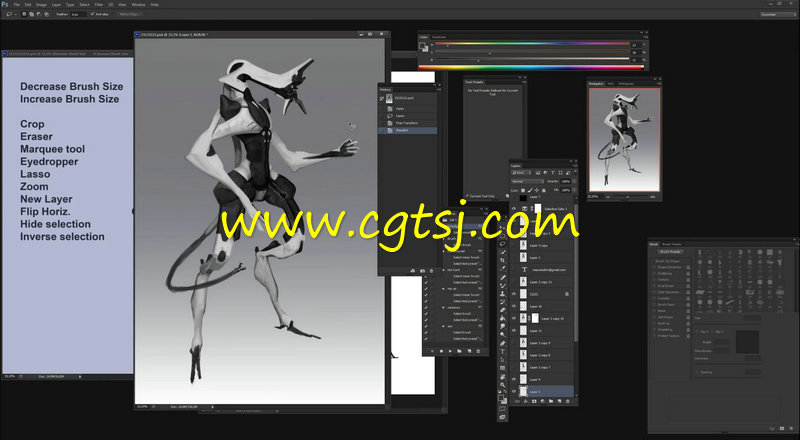This screenshot has width=800, height=440.
Task: Open the Filter menu
Action: pyautogui.click(x=99, y=5)
